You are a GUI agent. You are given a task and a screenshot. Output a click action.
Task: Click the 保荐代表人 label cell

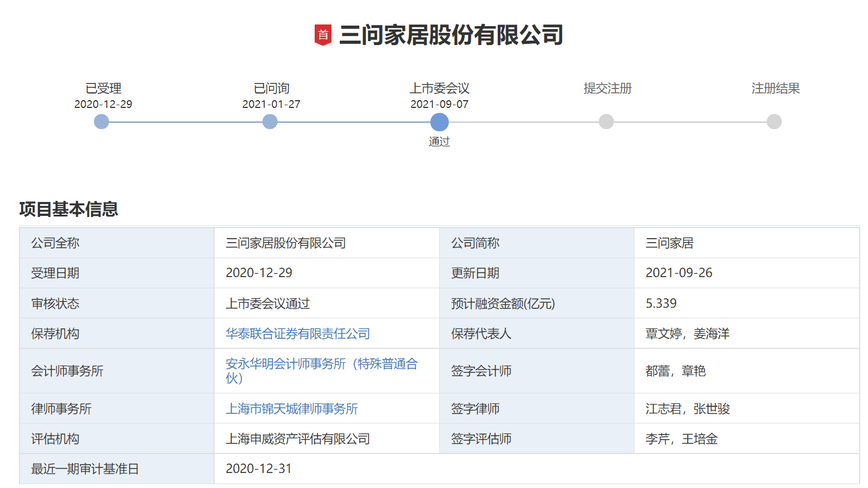[x=537, y=333]
